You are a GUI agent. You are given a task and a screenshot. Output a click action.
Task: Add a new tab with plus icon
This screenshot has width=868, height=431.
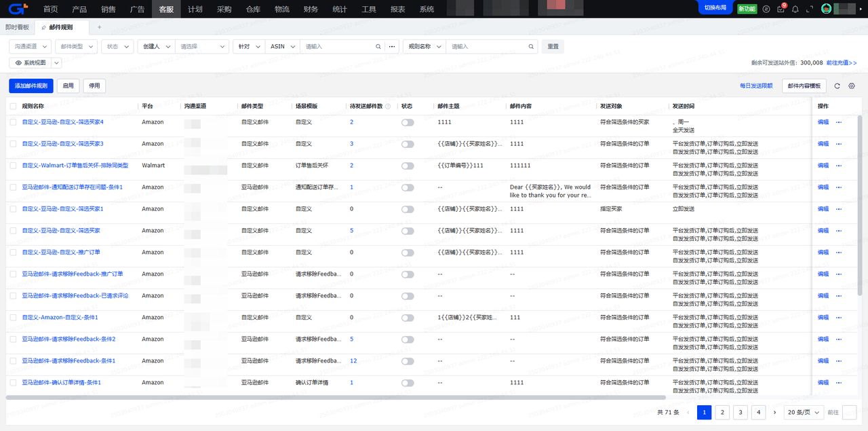coord(100,27)
